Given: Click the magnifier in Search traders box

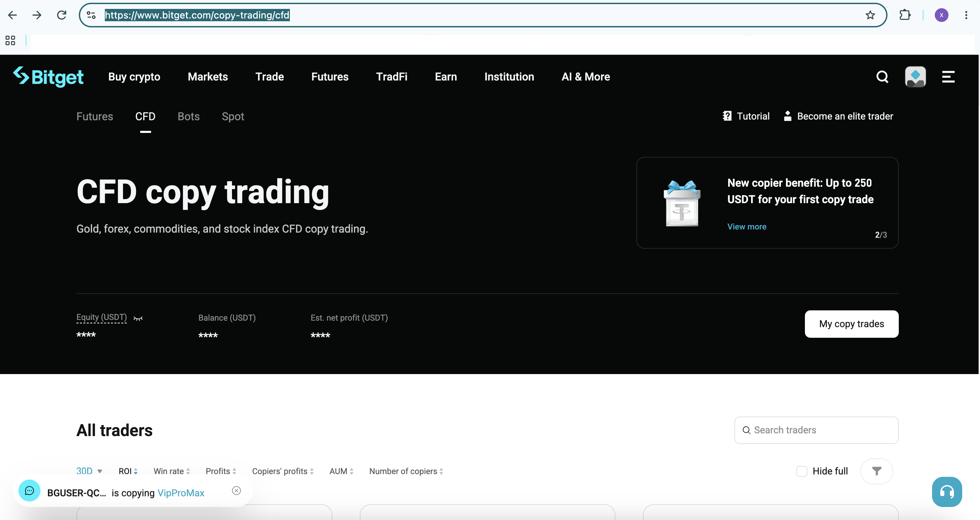Looking at the screenshot, I should point(746,430).
